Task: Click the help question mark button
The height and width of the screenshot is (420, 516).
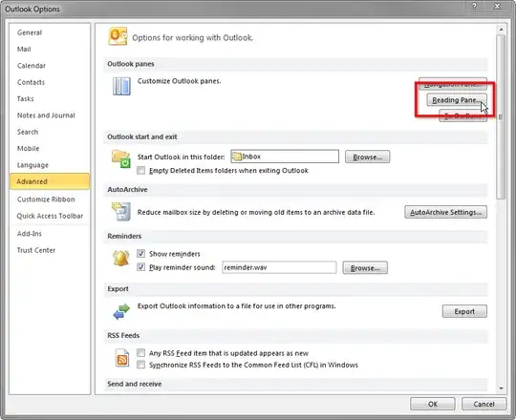Action: [x=474, y=6]
